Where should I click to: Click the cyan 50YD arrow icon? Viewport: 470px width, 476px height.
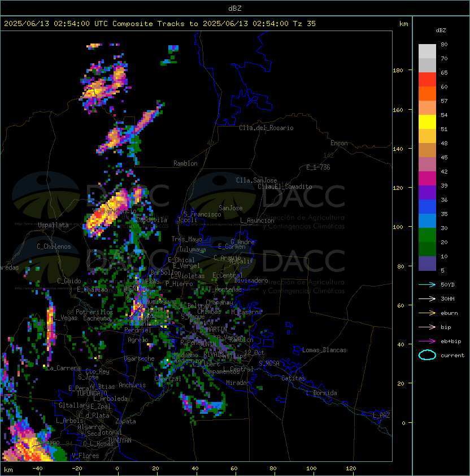click(x=427, y=284)
